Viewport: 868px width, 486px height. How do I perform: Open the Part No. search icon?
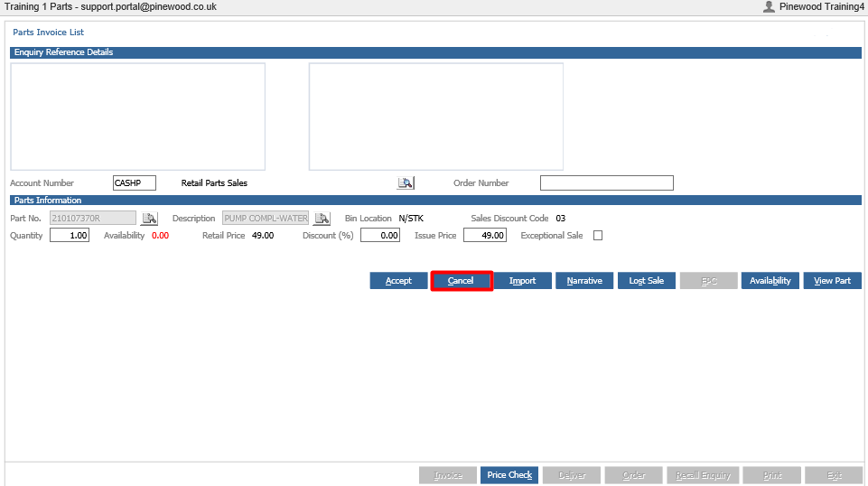coord(149,218)
